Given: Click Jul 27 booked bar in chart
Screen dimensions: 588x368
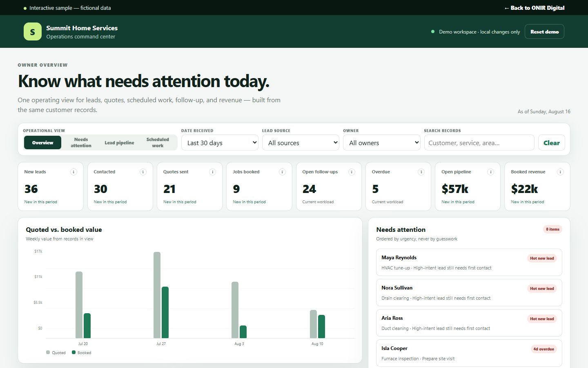Looking at the screenshot, I should coord(165,312).
